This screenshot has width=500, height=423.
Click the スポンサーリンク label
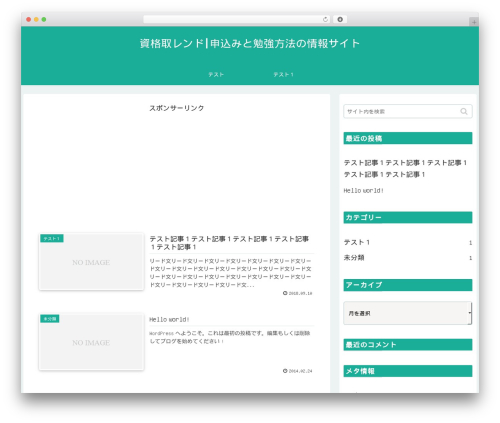pos(177,108)
